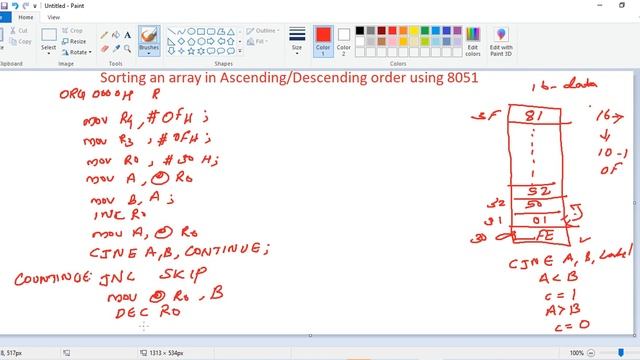Pick the Rounded rectangle shape
The height and width of the screenshot is (360, 640).
pos(211,32)
